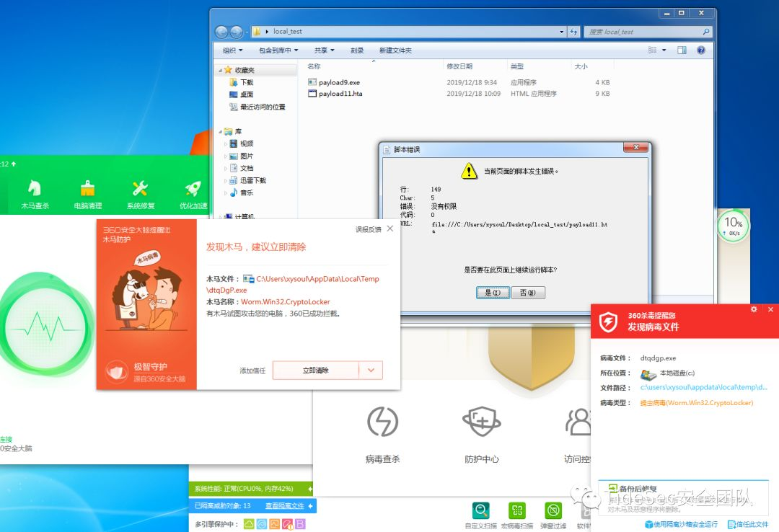Screen dimensions: 779x532
Task: Select 音乐 in libraries
Action: 242,192
